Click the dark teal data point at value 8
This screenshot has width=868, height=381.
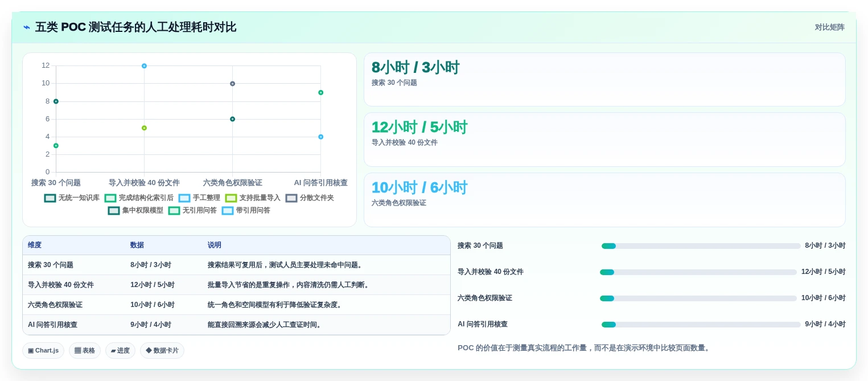[56, 101]
